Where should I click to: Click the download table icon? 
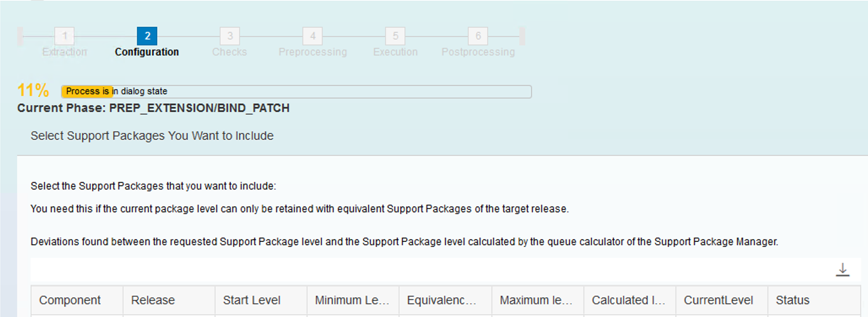point(842,270)
